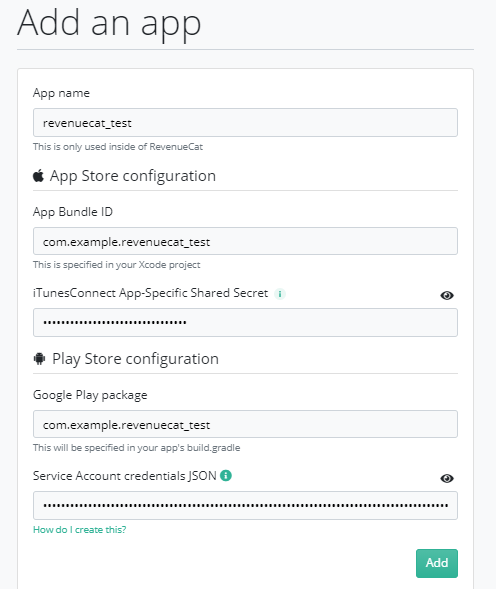Reveal the iTunesConnect Shared Secret with eye icon
The width and height of the screenshot is (496, 589).
pos(447,296)
